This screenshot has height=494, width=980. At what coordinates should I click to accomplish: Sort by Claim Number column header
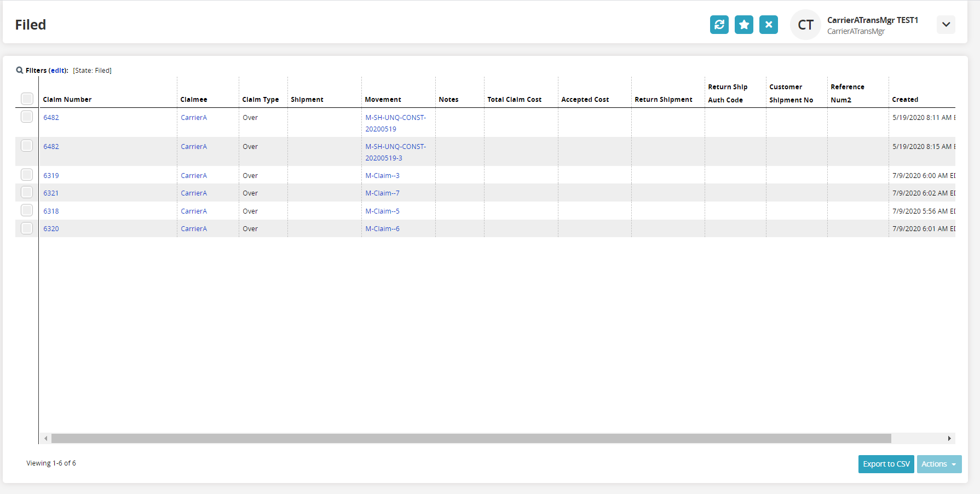67,100
